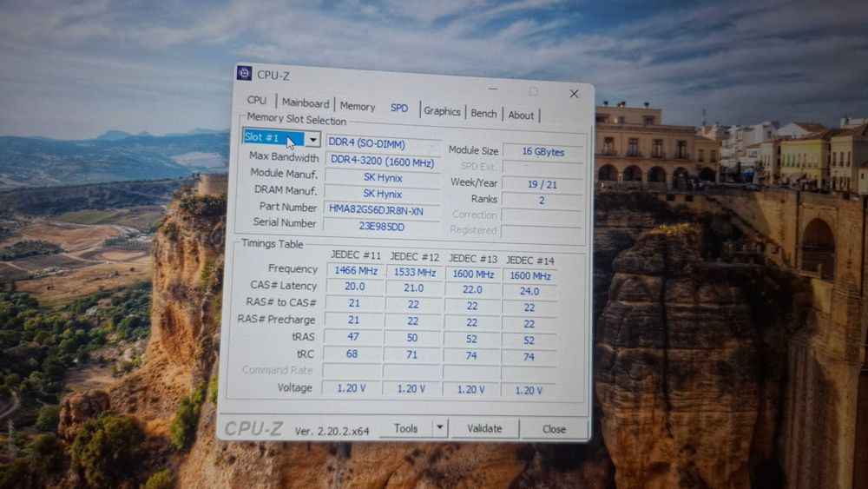Click the CAS# Latency 24.0 cell
This screenshot has height=489, width=868.
(x=529, y=291)
